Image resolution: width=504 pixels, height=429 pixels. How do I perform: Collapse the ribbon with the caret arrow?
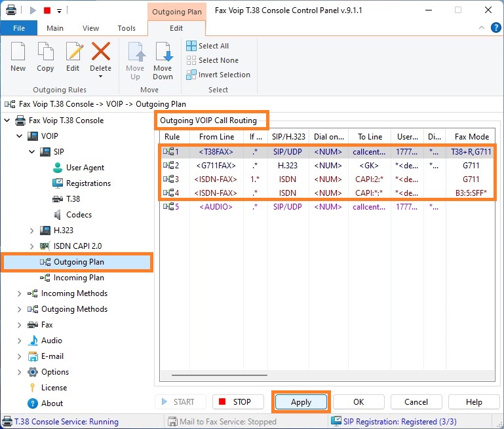pyautogui.click(x=482, y=28)
